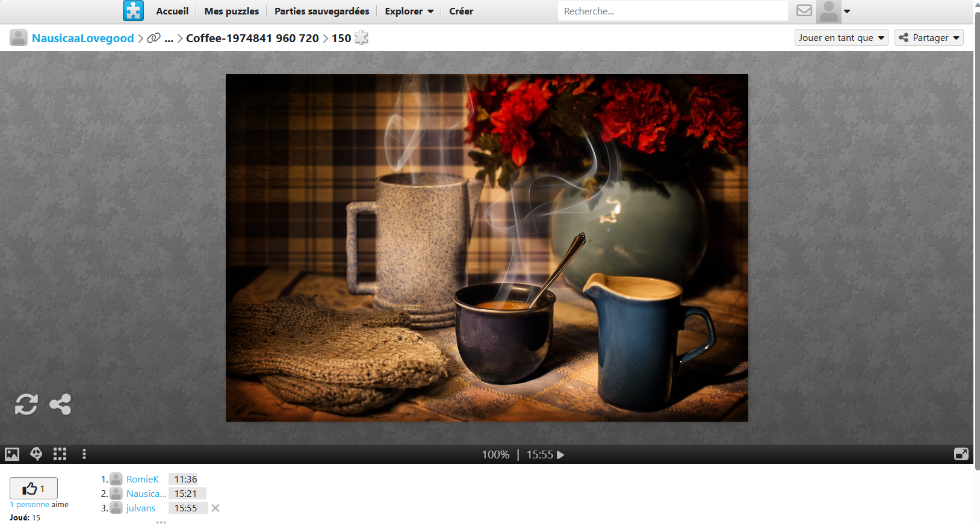Open Parties sauvegardées menu item
The image size is (980, 524).
coord(322,11)
